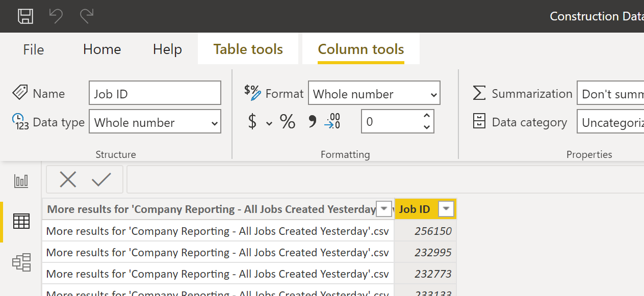The height and width of the screenshot is (296, 644).
Task: Select the Data view table icon
Action: pos(21,222)
